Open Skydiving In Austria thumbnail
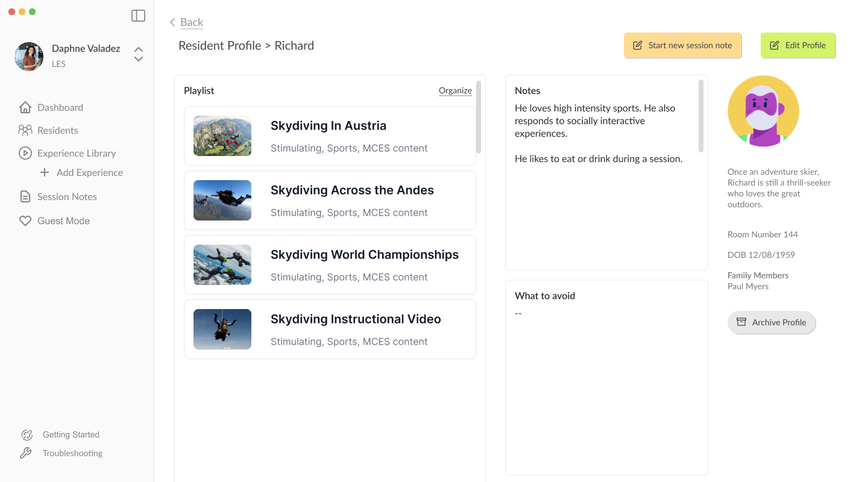 pos(222,136)
